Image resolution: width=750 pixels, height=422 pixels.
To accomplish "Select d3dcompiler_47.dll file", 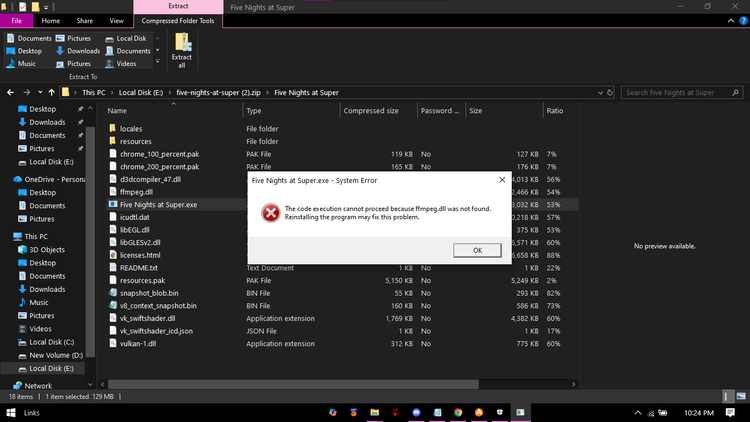I will 150,179.
